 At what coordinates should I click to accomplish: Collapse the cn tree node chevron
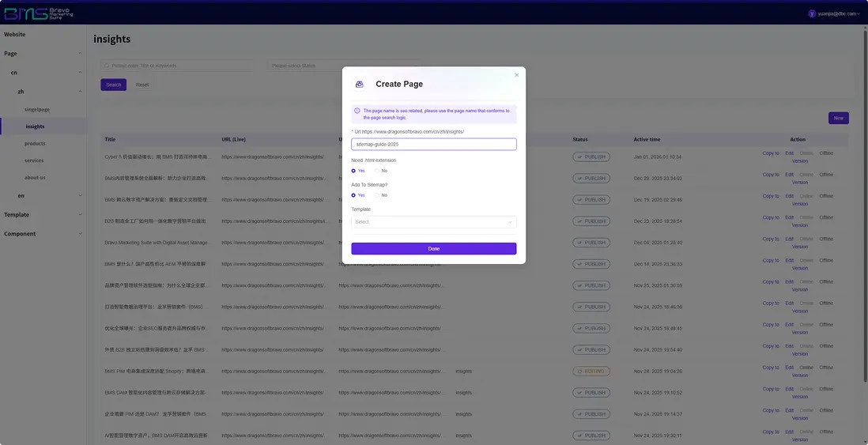point(80,73)
